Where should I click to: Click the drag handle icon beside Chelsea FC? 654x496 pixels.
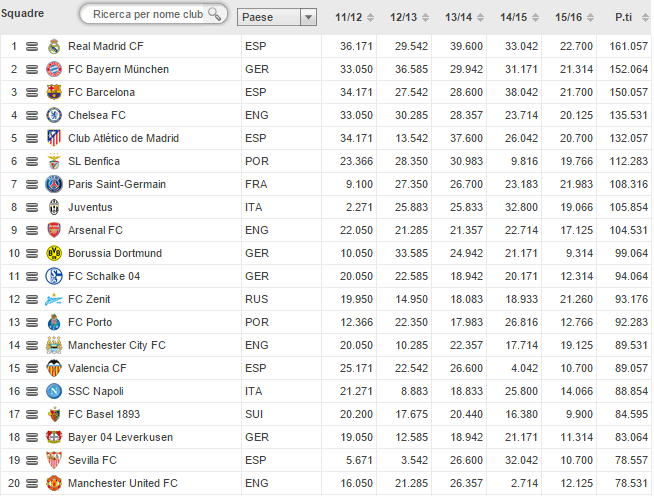tap(32, 115)
